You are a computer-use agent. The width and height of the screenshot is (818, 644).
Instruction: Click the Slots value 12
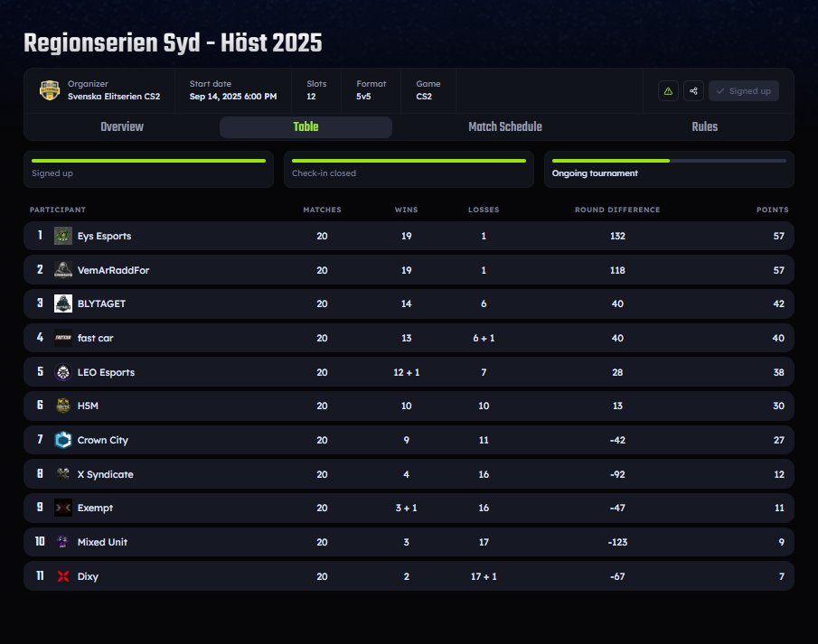click(x=311, y=97)
